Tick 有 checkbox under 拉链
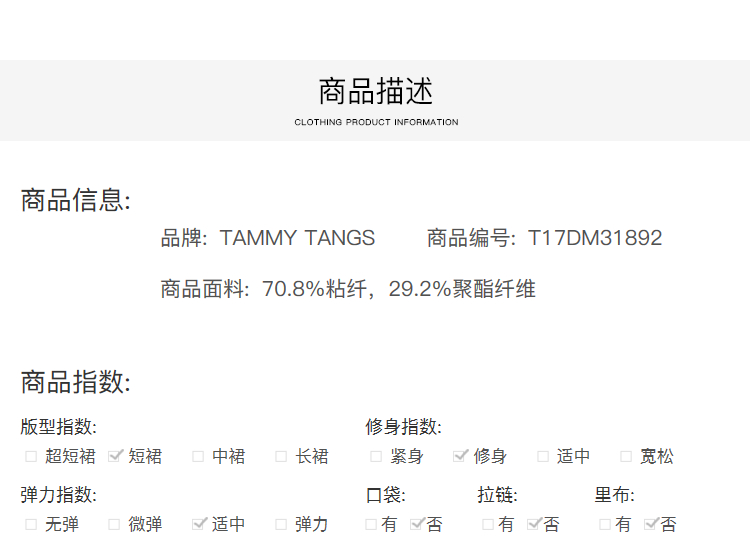The width and height of the screenshot is (750, 536). (x=488, y=525)
